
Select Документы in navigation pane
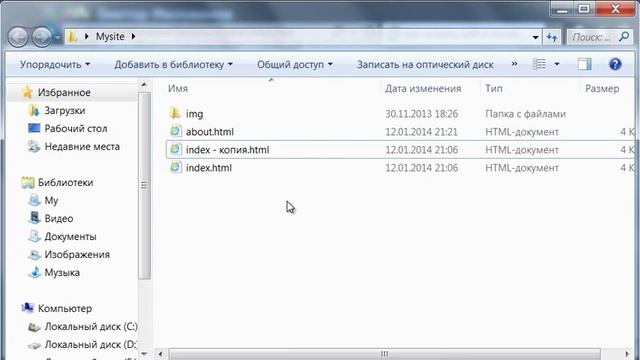[70, 236]
